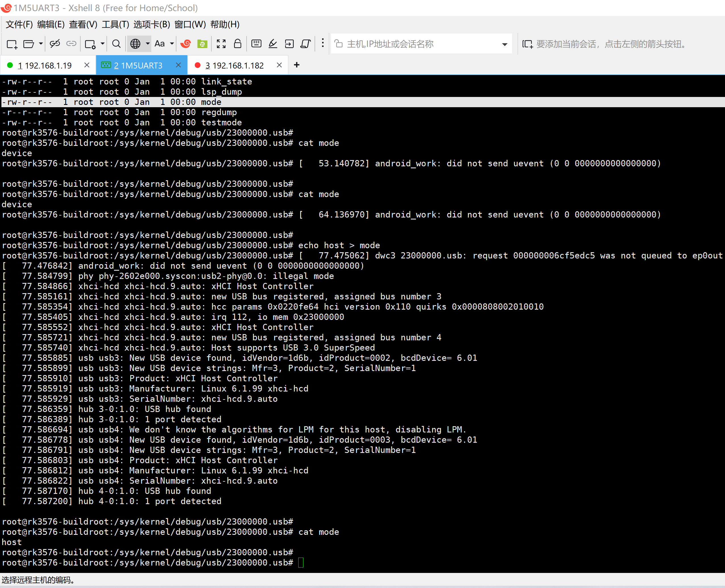The width and height of the screenshot is (725, 588).
Task: Click the script scroll icon
Action: (305, 44)
